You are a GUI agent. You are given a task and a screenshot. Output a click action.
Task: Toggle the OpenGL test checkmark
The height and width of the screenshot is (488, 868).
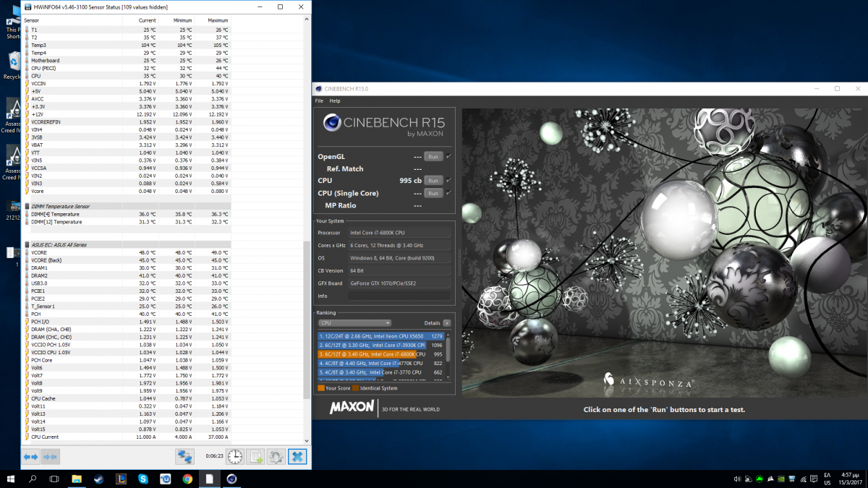[x=448, y=156]
